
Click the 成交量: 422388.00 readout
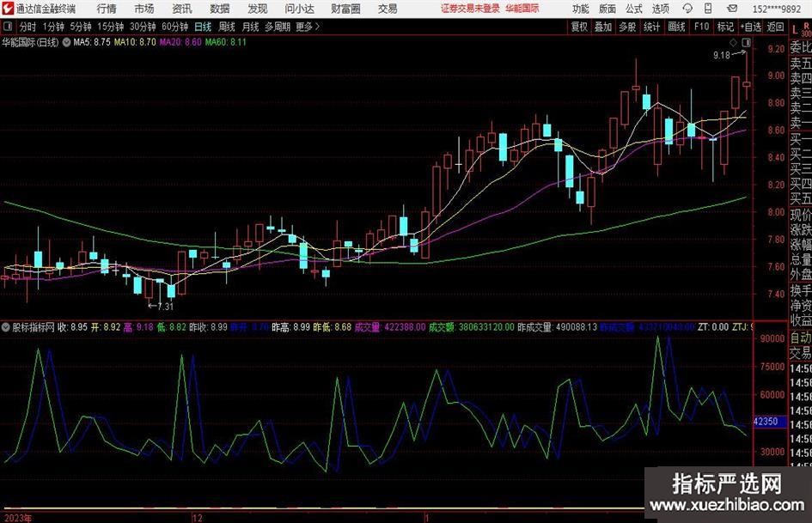pyautogui.click(x=390, y=327)
